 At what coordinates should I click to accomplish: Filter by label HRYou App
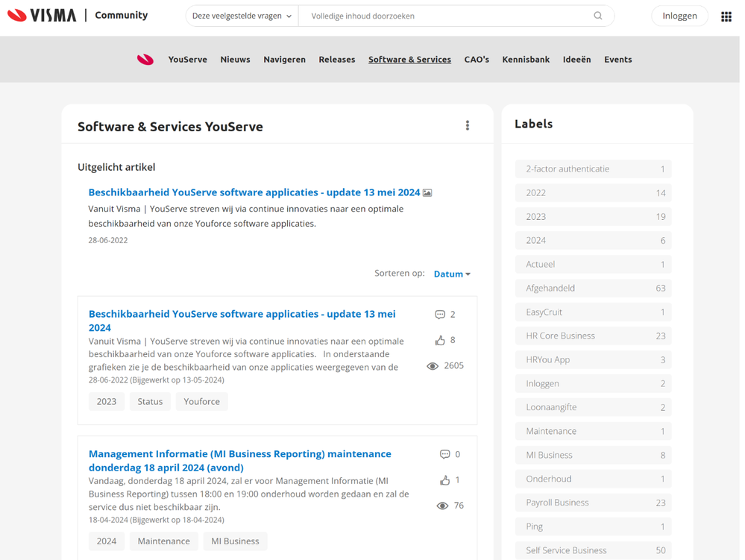click(x=594, y=359)
